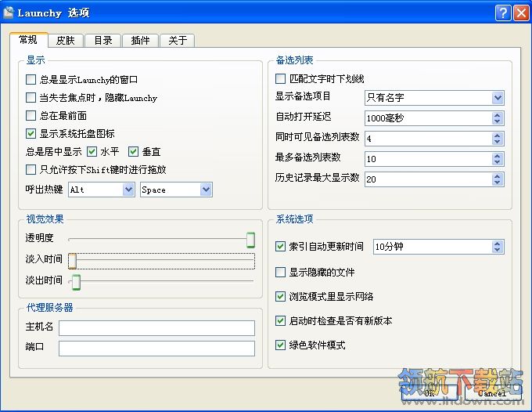Select the 常规 tab
Image resolution: width=532 pixels, height=412 pixels.
(x=28, y=40)
